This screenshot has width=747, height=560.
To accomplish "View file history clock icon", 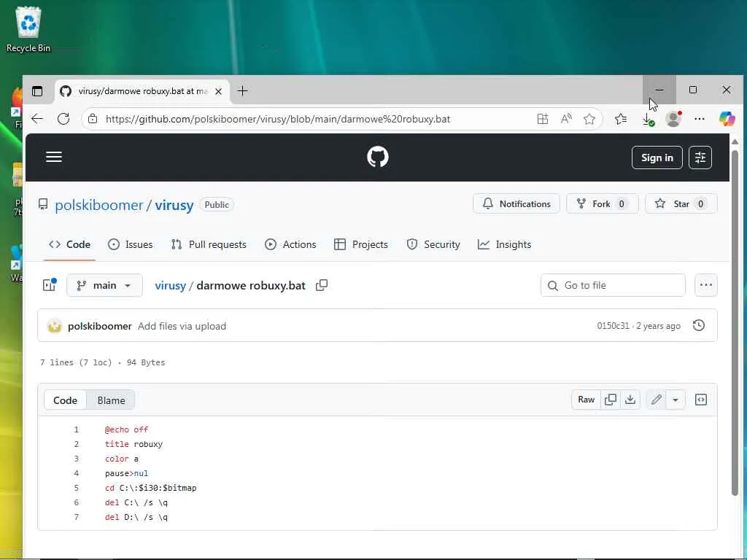I will [x=698, y=325].
